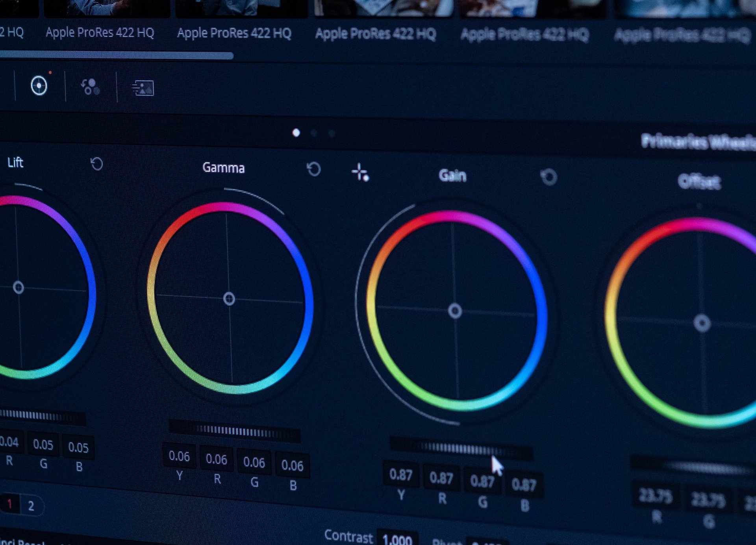Select page 1 of adjustment controls

point(10,504)
